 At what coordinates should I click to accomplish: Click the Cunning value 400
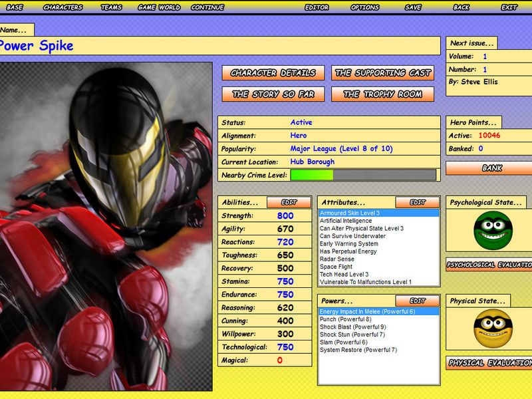pyautogui.click(x=285, y=321)
